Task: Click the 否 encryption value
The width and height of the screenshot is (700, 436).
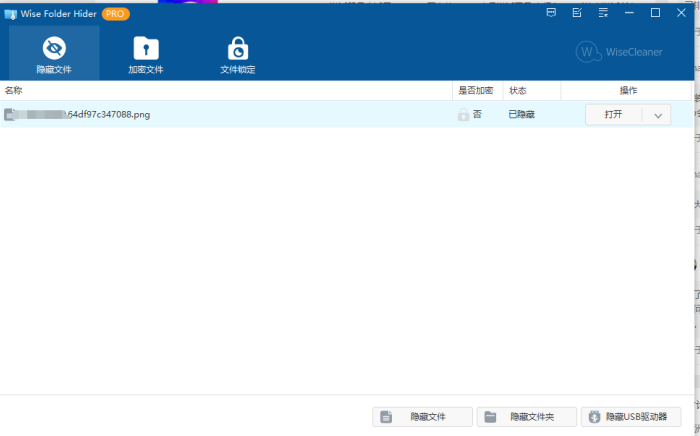Action: (x=477, y=114)
